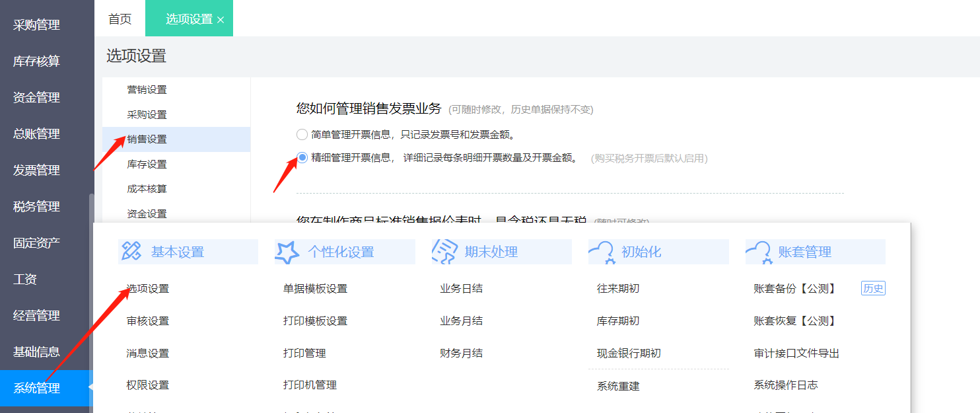Click the 账套管理 cloud-gear icon

tap(759, 252)
